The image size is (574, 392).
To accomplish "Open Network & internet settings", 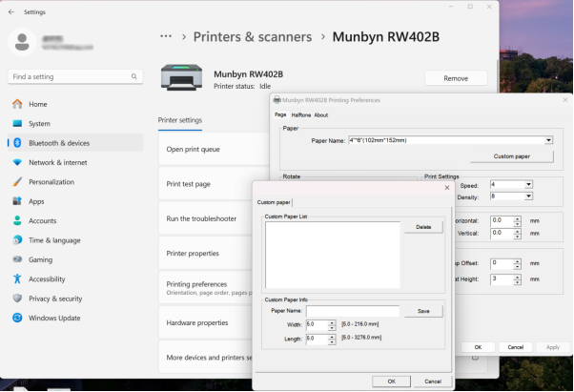I will pos(75,162).
